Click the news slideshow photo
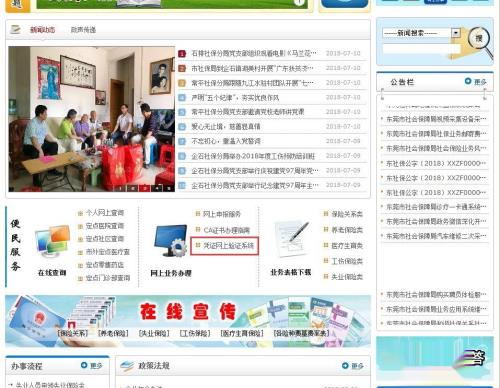500x388 pixels. pyautogui.click(x=92, y=119)
